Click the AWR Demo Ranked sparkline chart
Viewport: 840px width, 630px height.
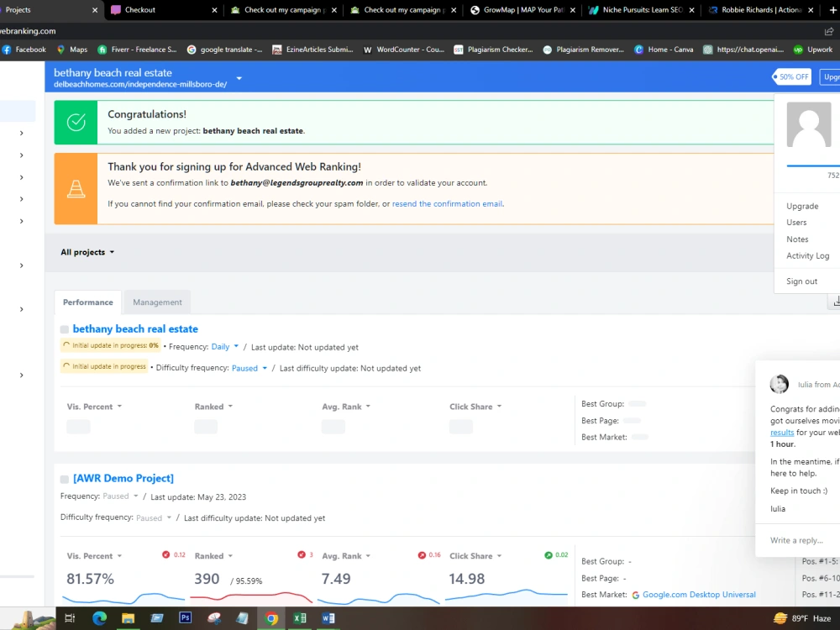(x=250, y=597)
